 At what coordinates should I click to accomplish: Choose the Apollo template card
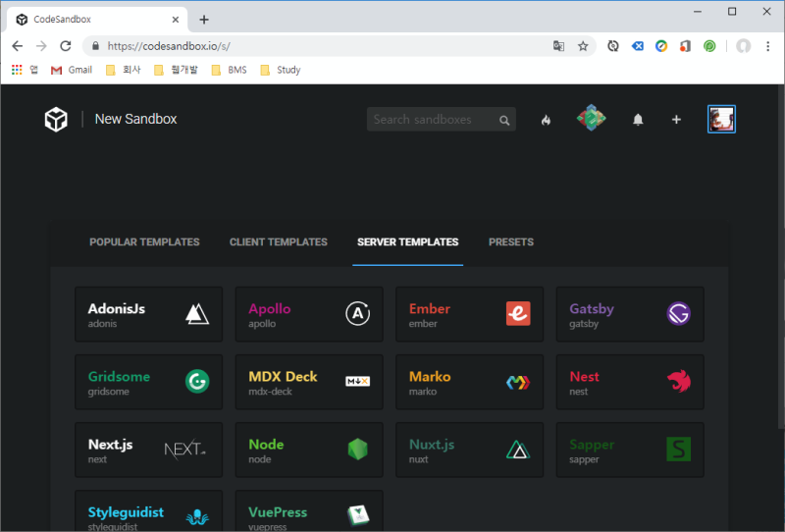coord(309,314)
